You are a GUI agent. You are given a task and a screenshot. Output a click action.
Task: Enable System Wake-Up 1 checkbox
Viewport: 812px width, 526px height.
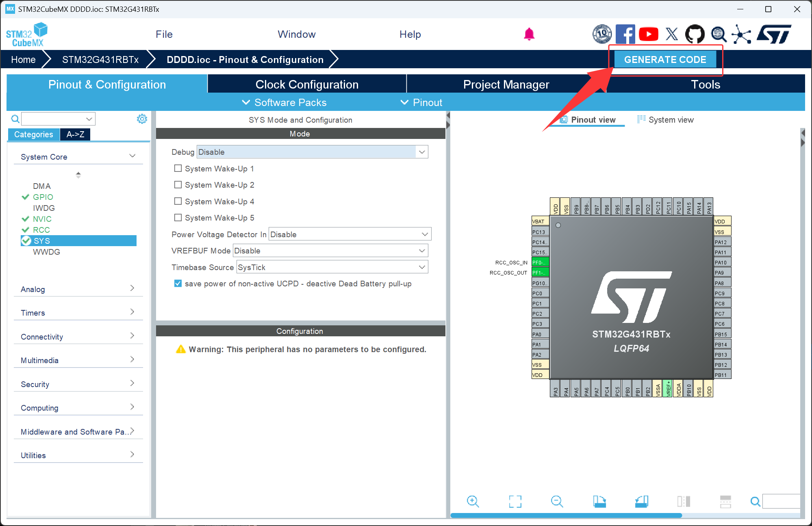click(178, 168)
